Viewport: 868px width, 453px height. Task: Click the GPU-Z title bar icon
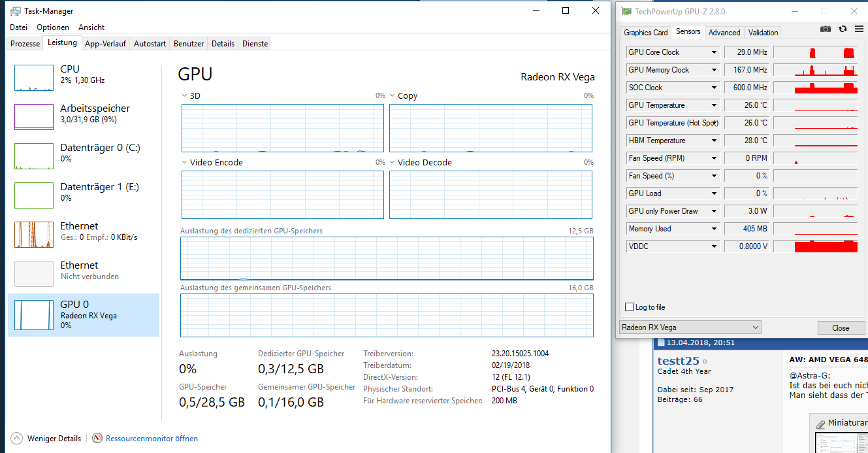626,11
